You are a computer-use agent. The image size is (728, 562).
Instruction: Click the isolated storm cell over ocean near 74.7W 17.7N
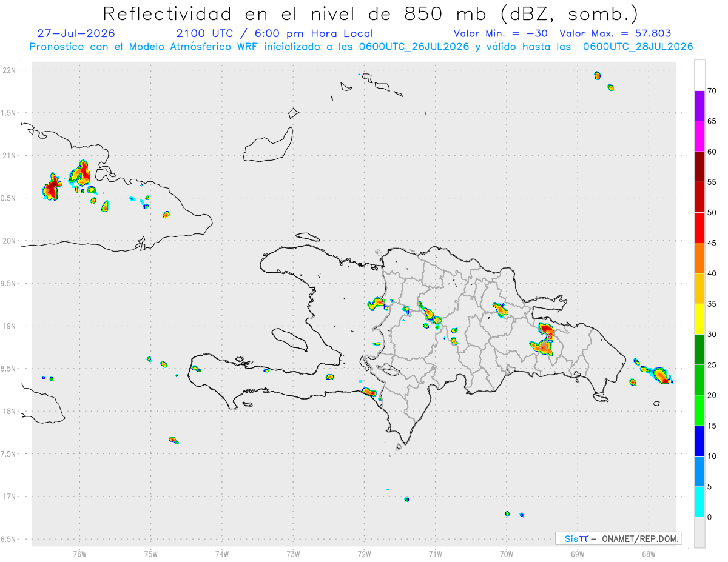click(x=173, y=439)
